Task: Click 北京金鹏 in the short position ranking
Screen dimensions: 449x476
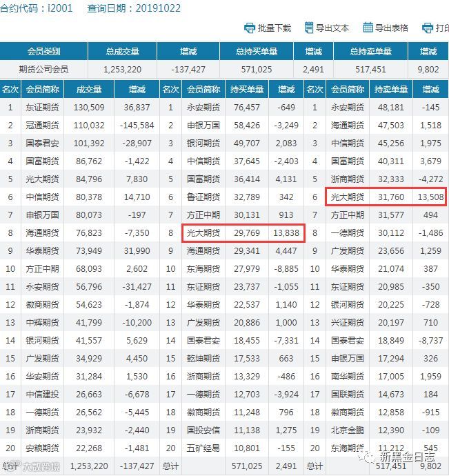Action: click(x=348, y=430)
